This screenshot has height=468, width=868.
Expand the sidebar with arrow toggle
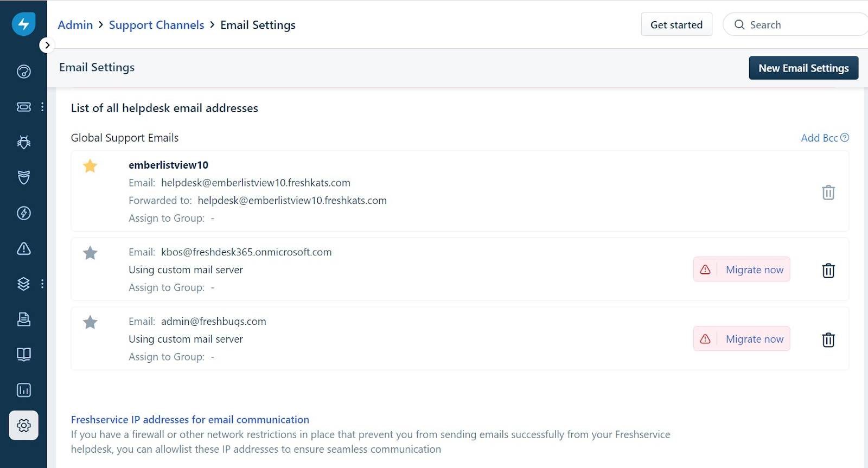pos(47,45)
